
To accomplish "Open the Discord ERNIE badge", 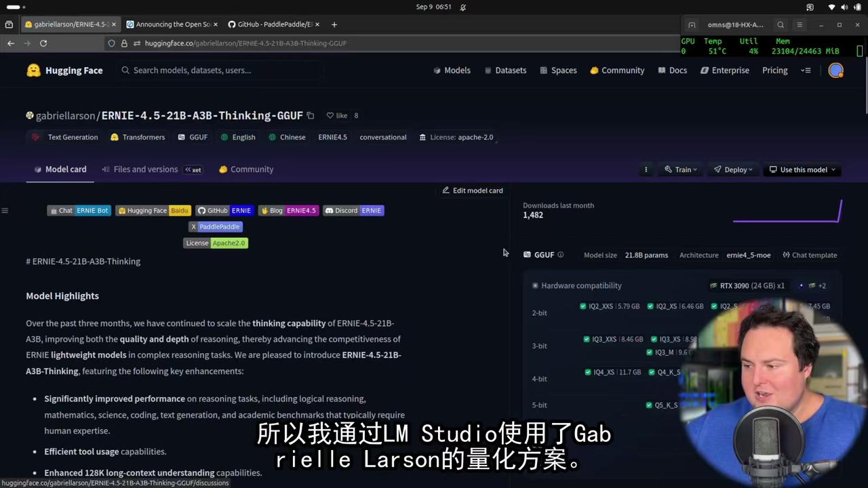I will tap(353, 211).
